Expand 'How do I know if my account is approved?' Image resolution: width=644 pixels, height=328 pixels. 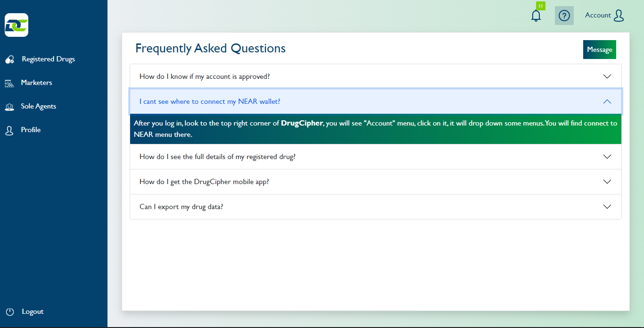click(376, 76)
